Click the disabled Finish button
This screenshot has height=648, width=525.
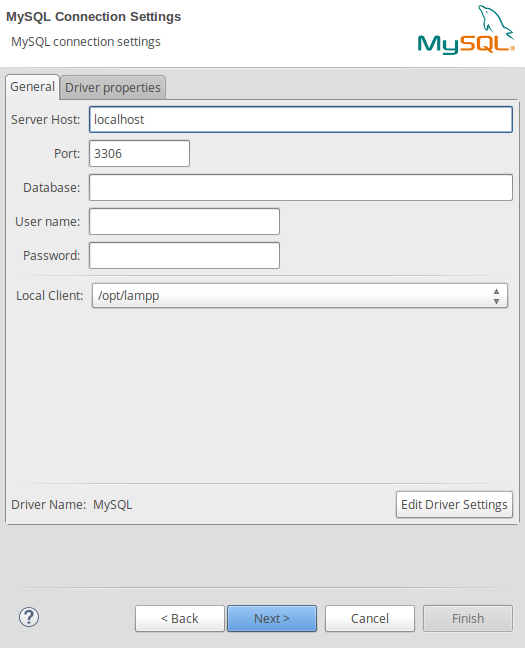[468, 618]
